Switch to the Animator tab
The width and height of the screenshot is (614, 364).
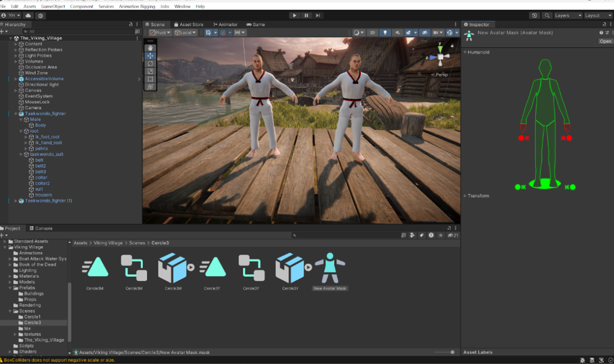coord(225,24)
